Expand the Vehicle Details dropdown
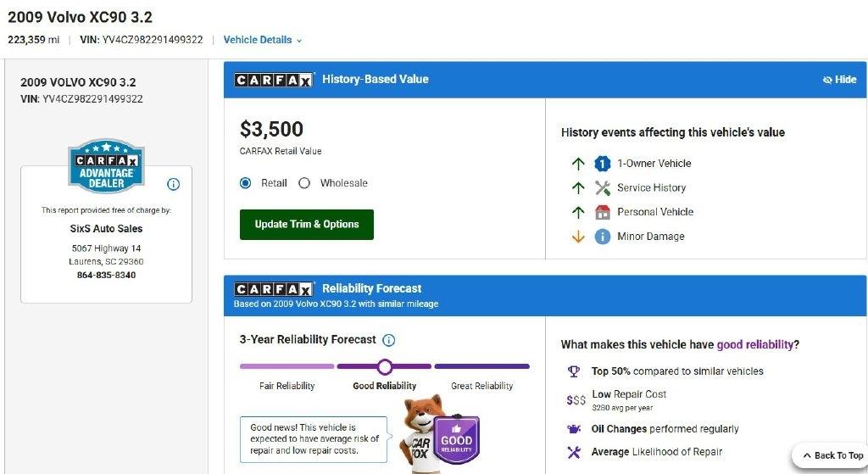This screenshot has width=868, height=474. pos(263,40)
